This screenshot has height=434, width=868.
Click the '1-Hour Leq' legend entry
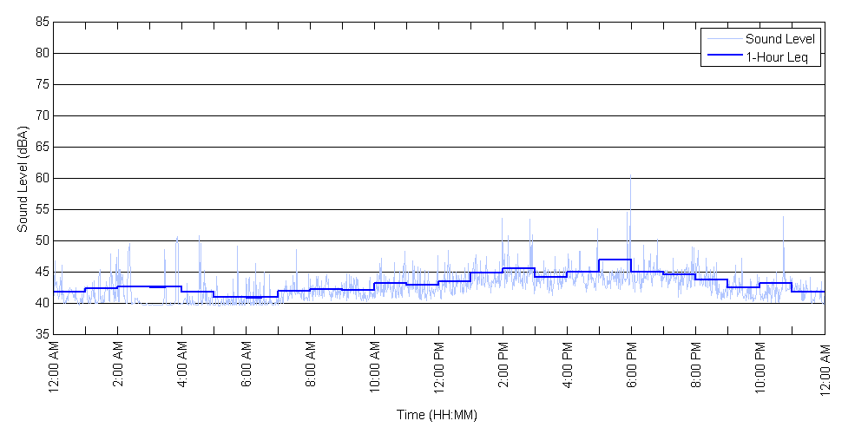pos(776,57)
